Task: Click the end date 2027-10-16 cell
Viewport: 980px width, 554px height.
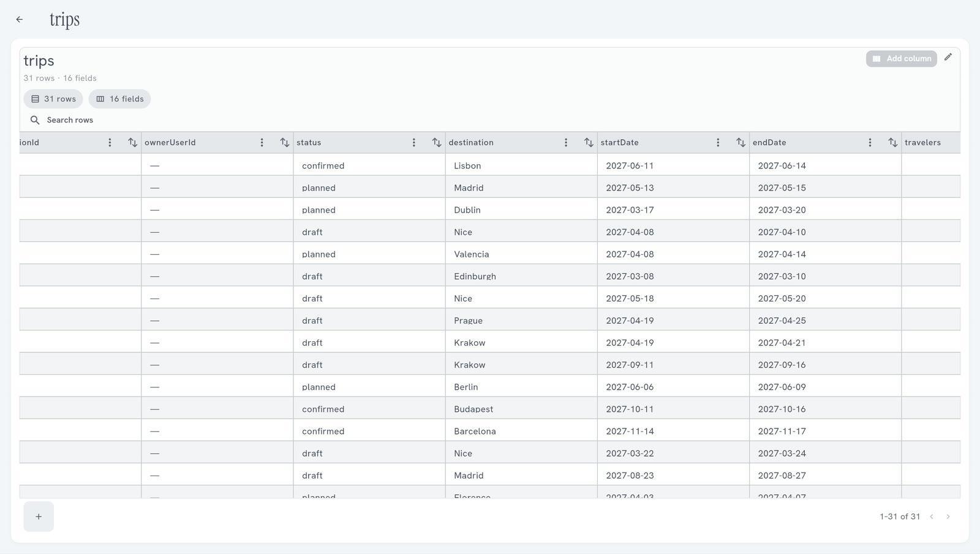Action: coord(825,408)
